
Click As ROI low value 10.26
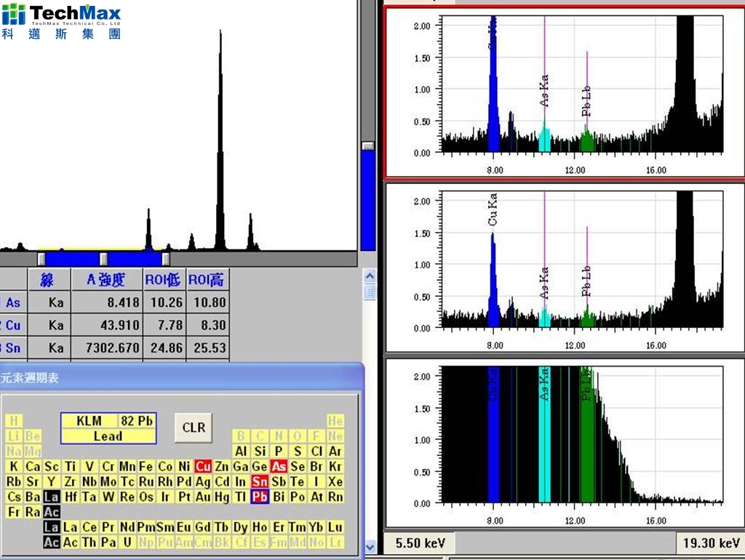point(164,303)
